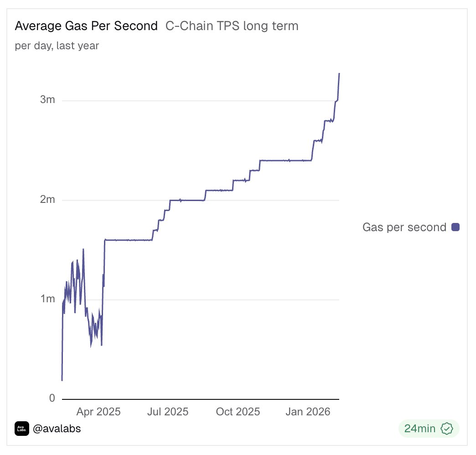The image size is (476, 455).
Task: Click the 0 y-axis label
Action: (x=52, y=398)
